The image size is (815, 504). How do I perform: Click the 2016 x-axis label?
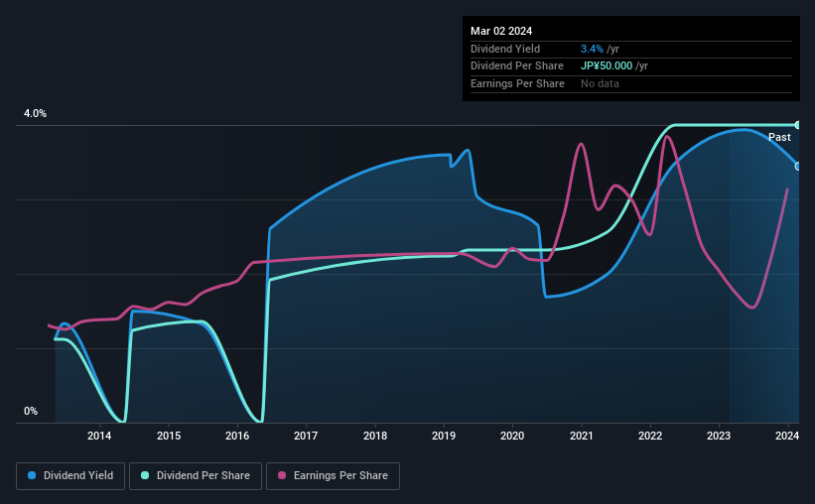pos(237,436)
